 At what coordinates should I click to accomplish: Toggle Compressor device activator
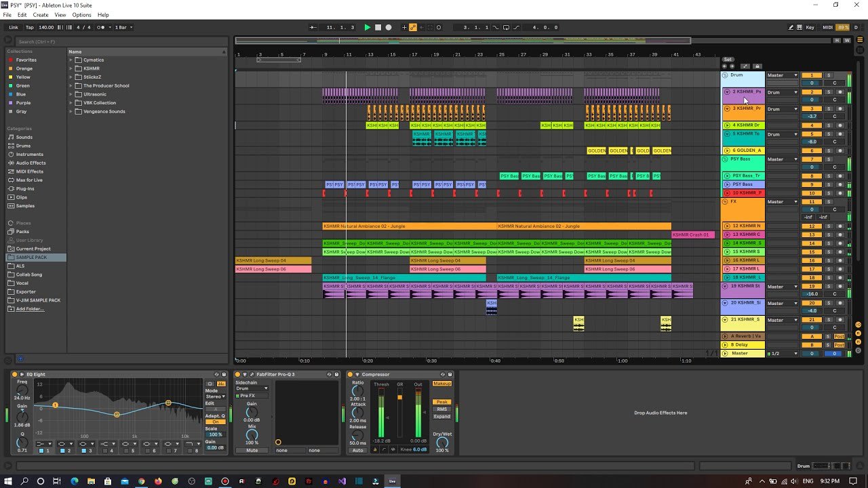[x=351, y=374]
